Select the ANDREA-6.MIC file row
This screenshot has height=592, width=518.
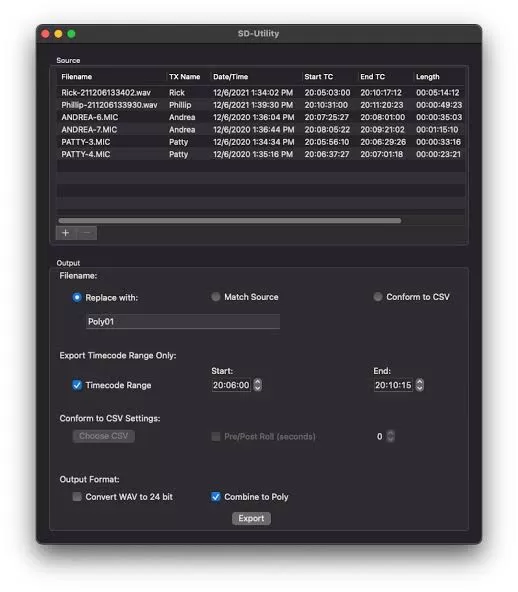pos(261,117)
